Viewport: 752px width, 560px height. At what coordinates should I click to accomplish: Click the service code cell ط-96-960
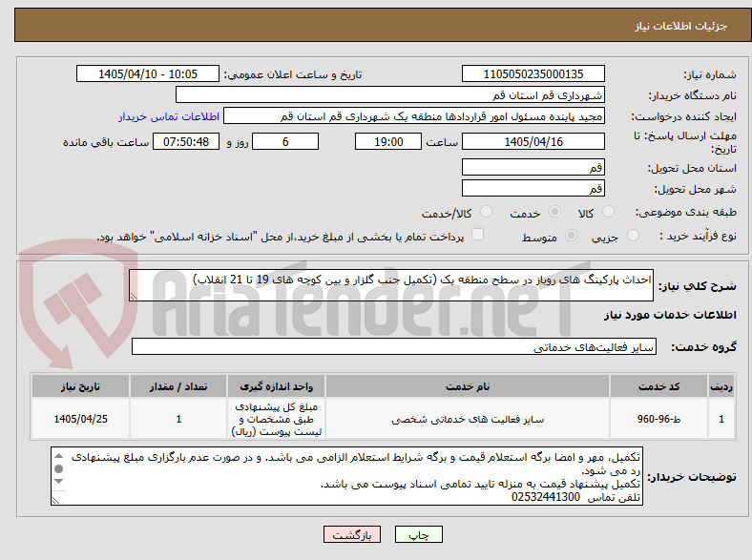click(x=658, y=419)
